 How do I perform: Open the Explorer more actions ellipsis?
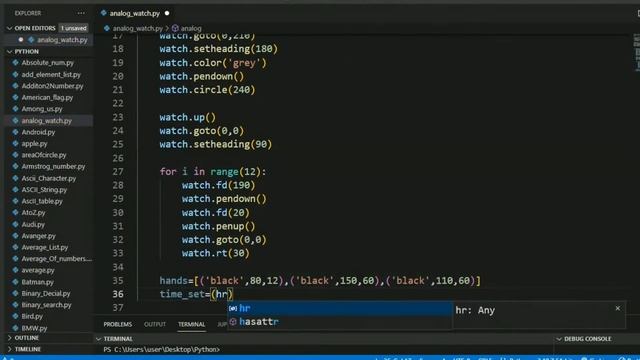click(81, 13)
